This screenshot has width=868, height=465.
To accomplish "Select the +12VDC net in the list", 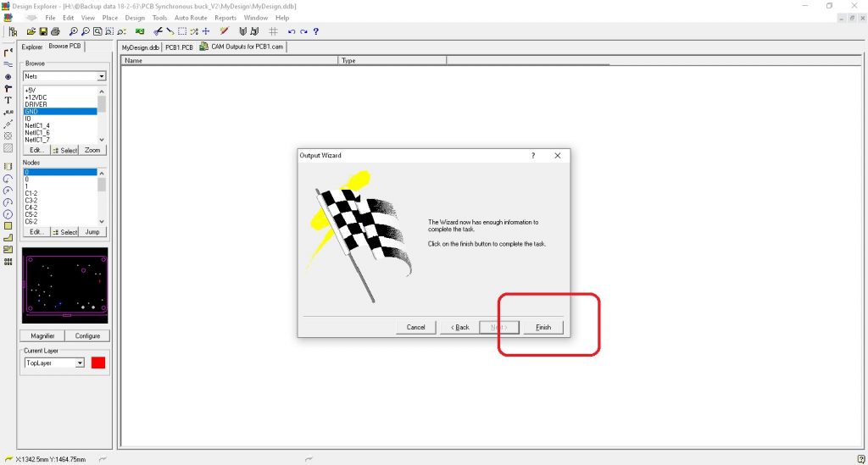I will 60,97.
